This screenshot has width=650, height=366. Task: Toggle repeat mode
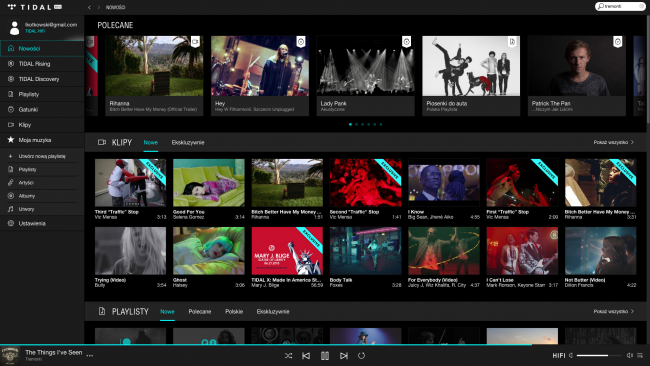pyautogui.click(x=361, y=356)
